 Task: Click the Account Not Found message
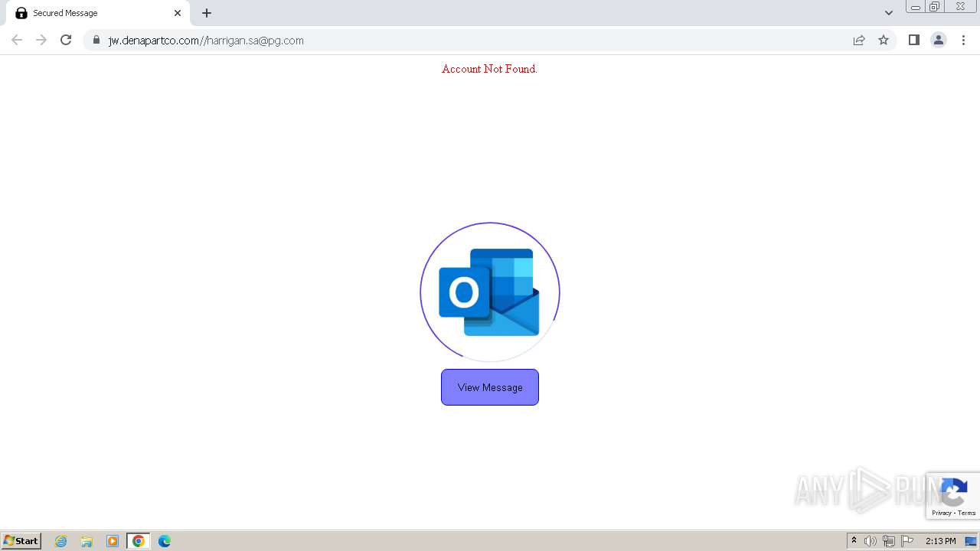coord(489,69)
